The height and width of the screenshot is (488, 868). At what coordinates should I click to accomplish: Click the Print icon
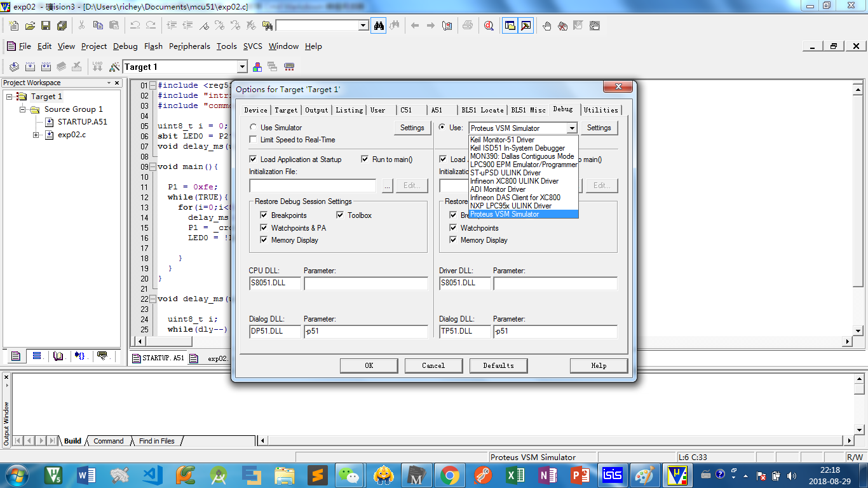tap(468, 26)
